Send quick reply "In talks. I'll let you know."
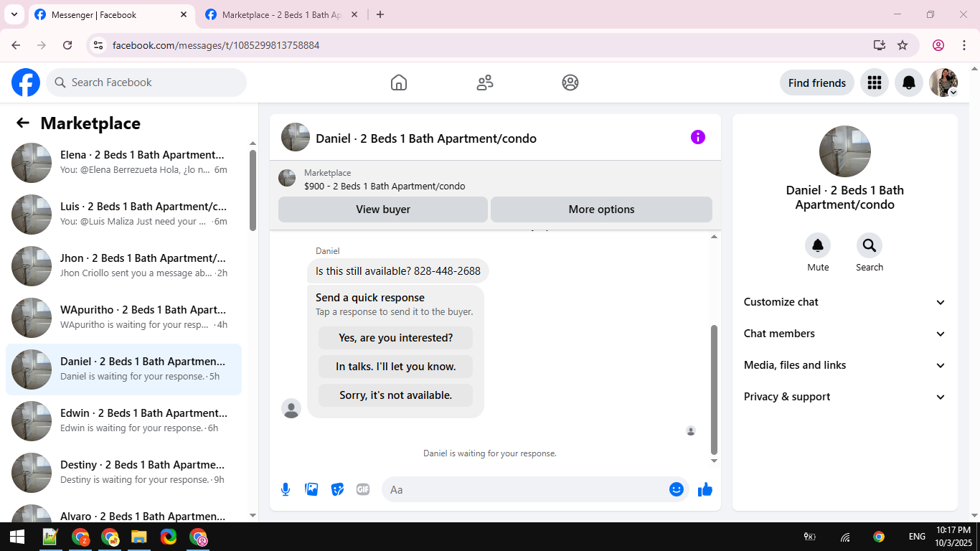This screenshot has width=980, height=551. (x=396, y=367)
